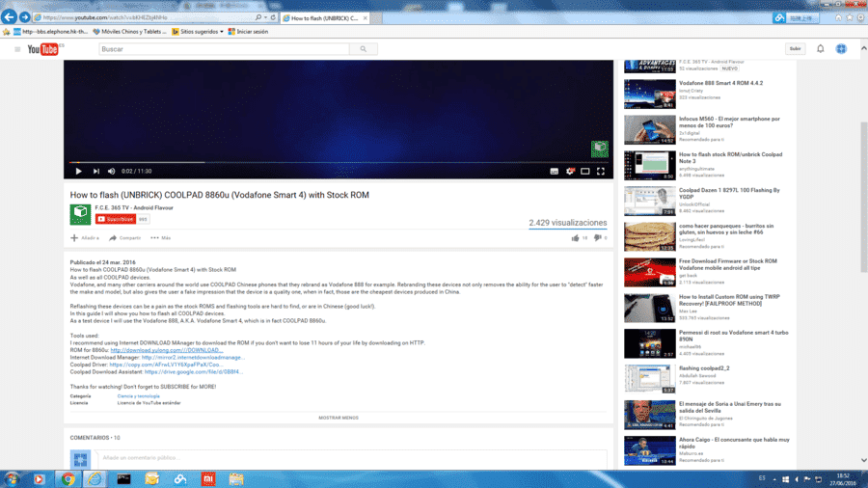Click favorites star add icon
Screen dimensions: 868x488
[6, 32]
